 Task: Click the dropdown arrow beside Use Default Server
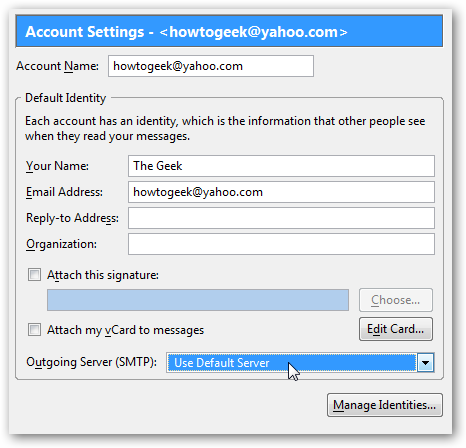[x=425, y=362]
